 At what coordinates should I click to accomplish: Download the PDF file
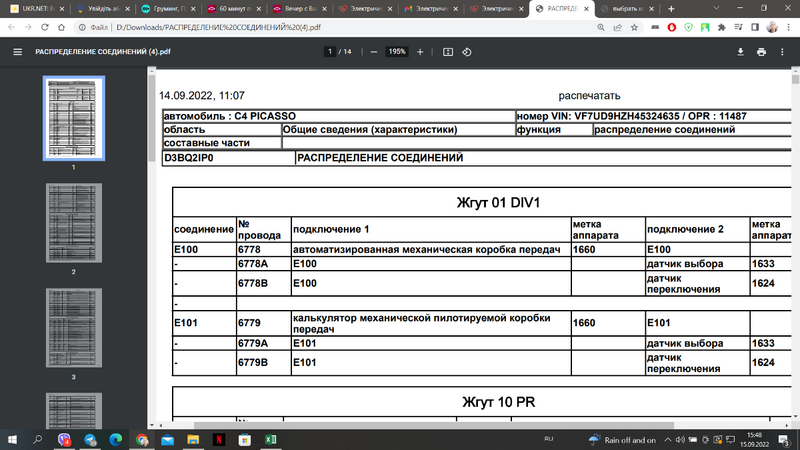click(x=740, y=51)
